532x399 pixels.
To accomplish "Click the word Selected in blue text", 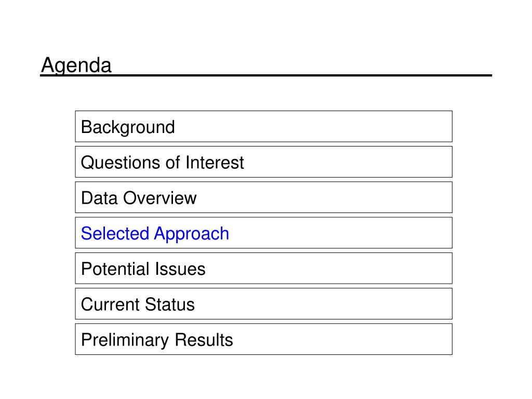I will tap(115, 233).
